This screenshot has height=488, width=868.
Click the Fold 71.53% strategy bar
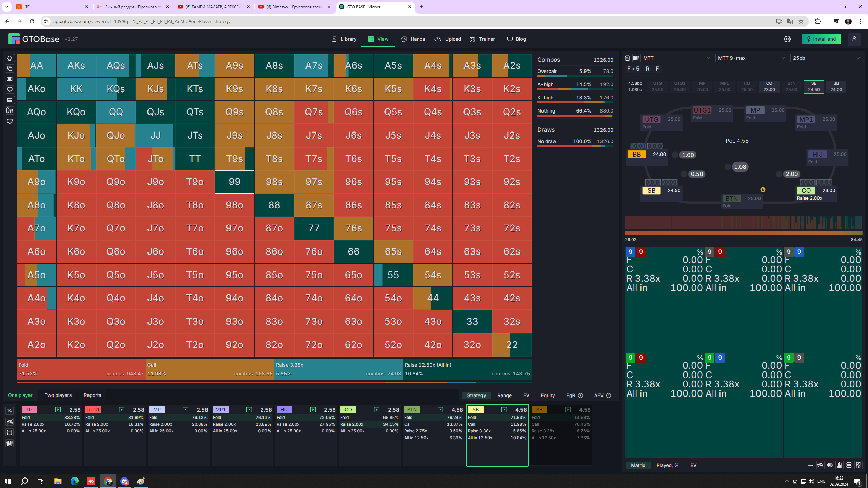(81, 369)
